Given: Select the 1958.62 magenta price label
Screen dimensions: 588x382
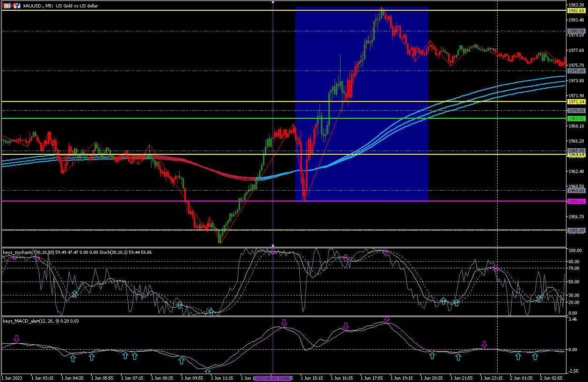Looking at the screenshot, I should [x=576, y=201].
